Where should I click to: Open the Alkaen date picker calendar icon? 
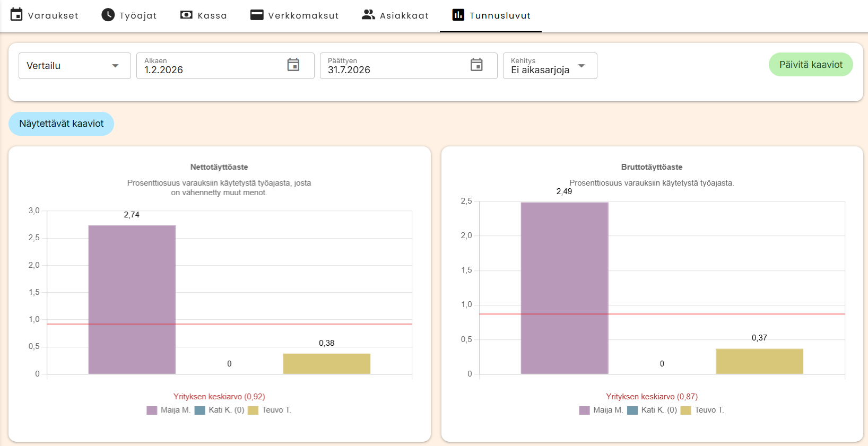[x=293, y=65]
